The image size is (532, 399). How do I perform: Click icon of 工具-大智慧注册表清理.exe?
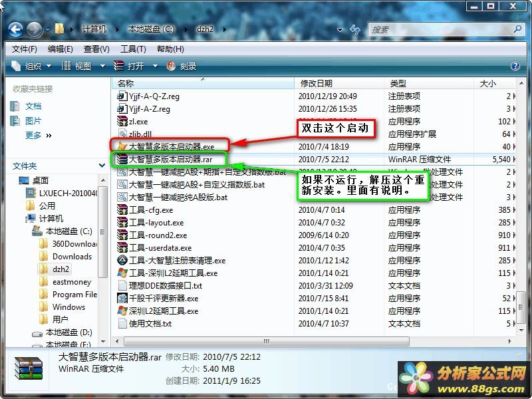(x=122, y=261)
